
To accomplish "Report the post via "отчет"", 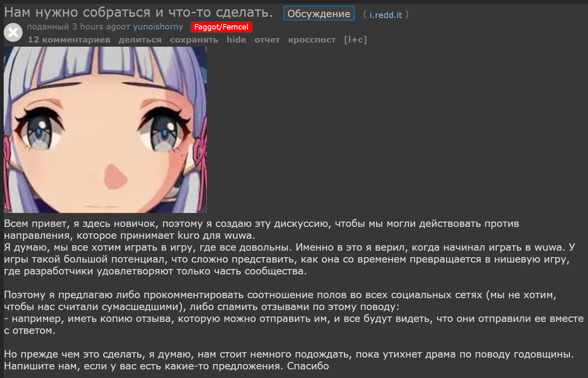I will click(267, 40).
